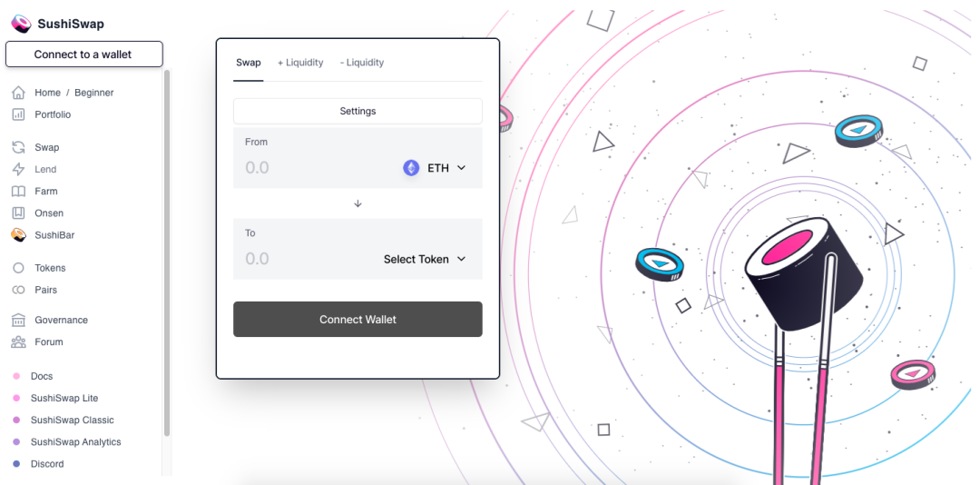View the Tokens list
The height and width of the screenshot is (485, 980).
[50, 268]
